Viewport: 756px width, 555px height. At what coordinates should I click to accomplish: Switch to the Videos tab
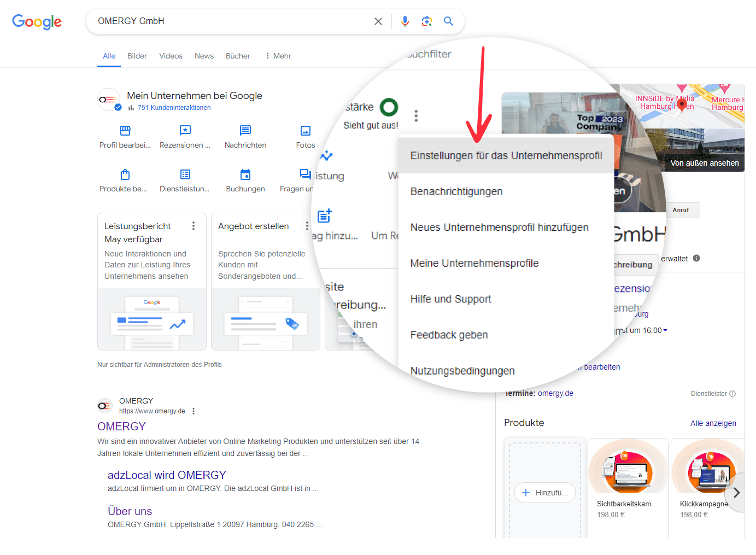[x=171, y=56]
